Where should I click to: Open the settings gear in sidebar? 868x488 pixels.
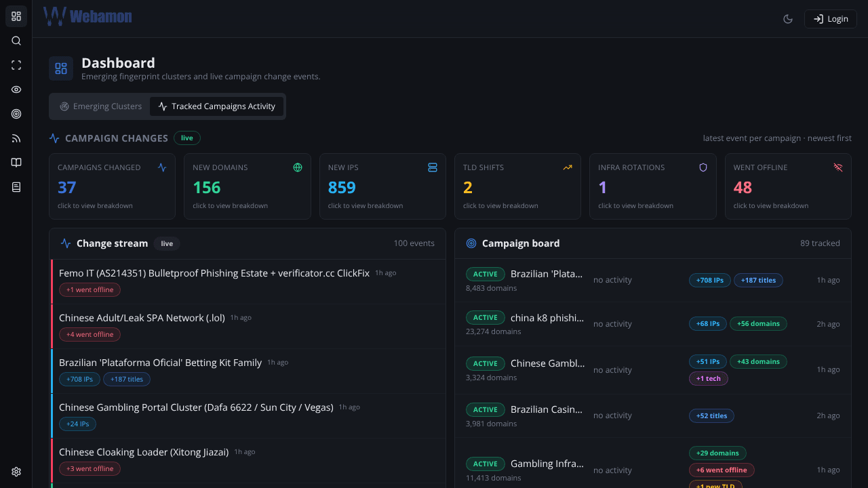coord(16,472)
